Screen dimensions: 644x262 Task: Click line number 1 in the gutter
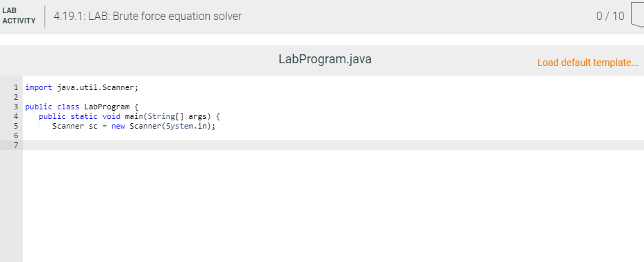tap(16, 87)
